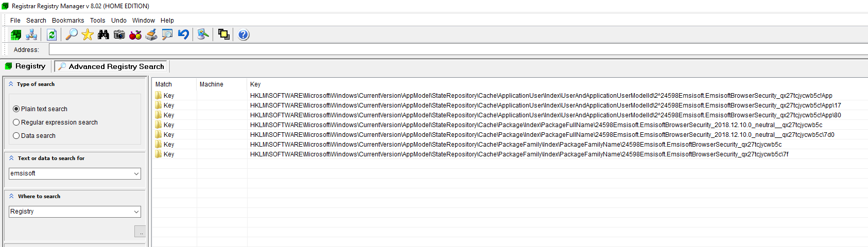
Task: Click the window with magnifier toolbar icon
Action: 167,34
